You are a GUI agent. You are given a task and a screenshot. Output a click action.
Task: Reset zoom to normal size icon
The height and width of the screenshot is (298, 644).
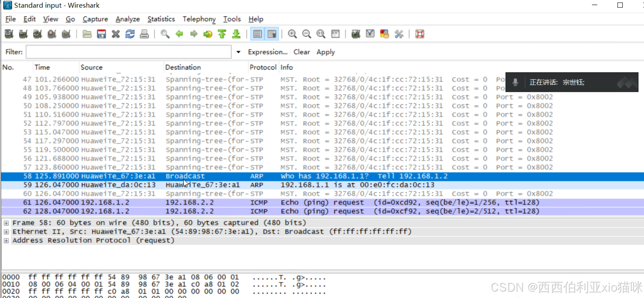[321, 34]
